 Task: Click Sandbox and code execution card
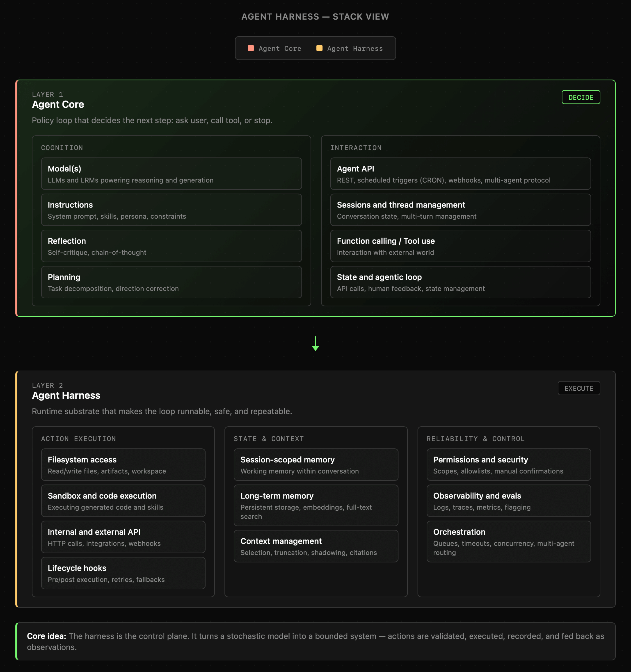tap(123, 501)
